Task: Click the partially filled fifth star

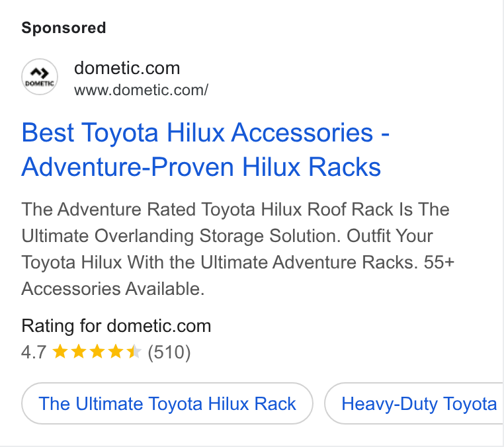Action: [x=134, y=351]
